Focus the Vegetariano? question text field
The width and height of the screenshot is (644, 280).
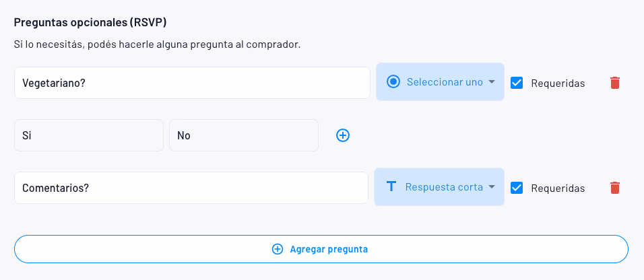[x=192, y=83]
